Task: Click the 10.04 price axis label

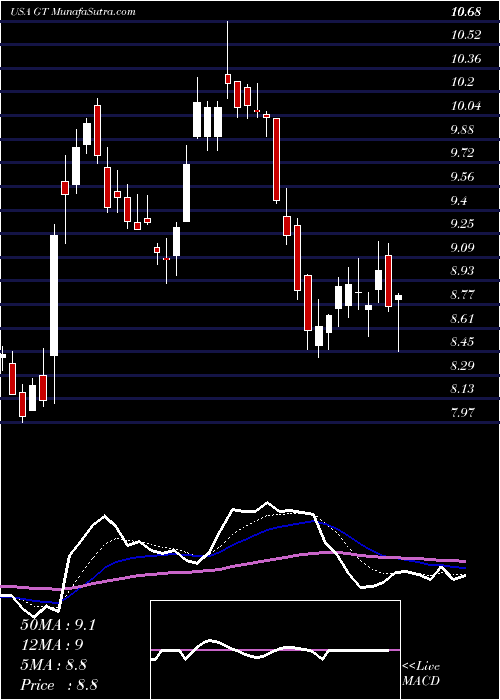Action: point(466,106)
